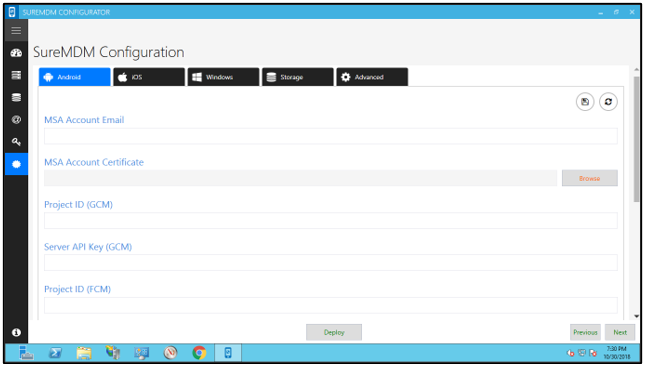Open the Advanced tab
The width and height of the screenshot is (645, 367).
point(372,77)
